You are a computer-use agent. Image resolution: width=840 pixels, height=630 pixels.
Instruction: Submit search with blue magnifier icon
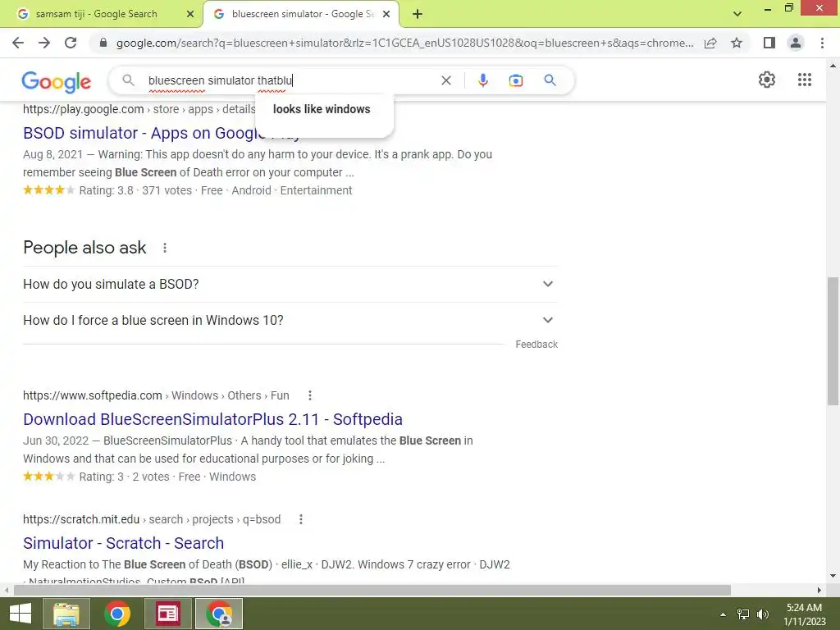click(x=550, y=80)
